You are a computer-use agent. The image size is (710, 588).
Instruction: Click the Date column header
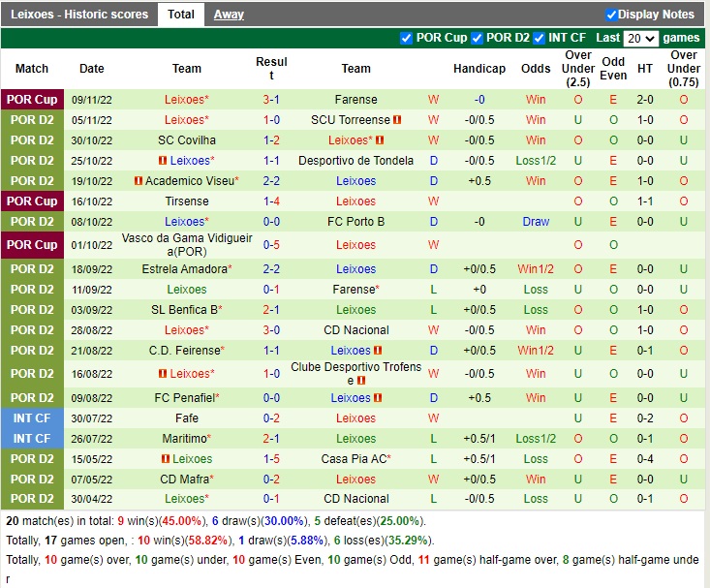click(x=91, y=69)
